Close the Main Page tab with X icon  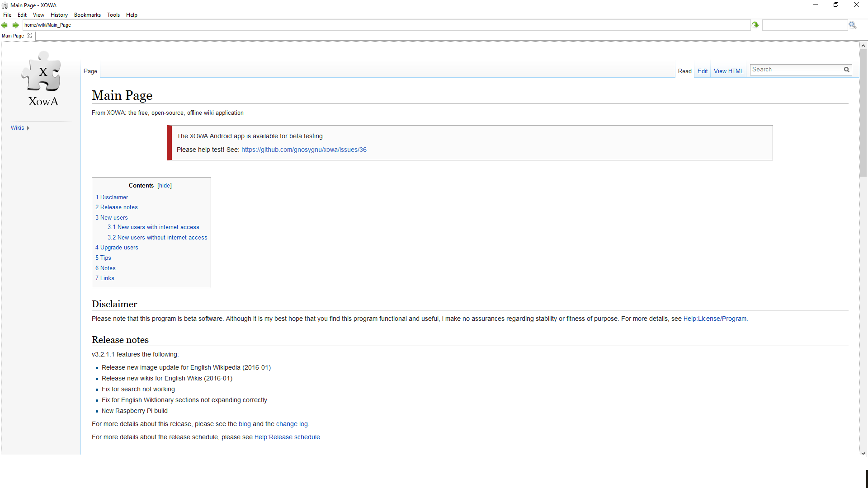coord(30,36)
